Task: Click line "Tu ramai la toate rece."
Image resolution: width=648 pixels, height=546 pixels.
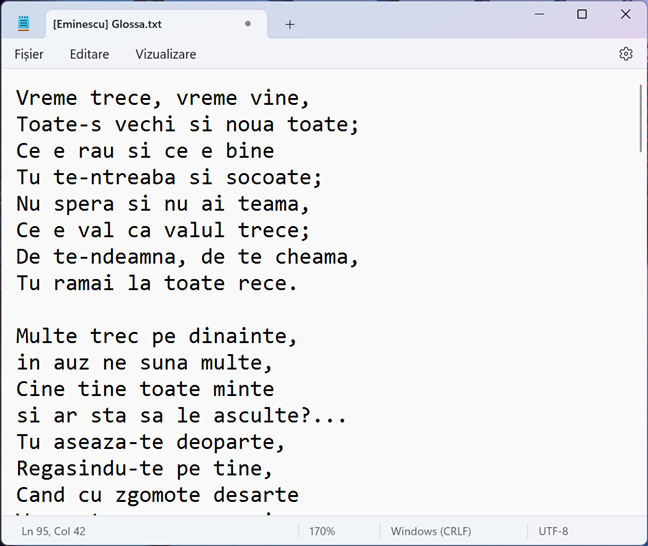Action: coord(157,284)
